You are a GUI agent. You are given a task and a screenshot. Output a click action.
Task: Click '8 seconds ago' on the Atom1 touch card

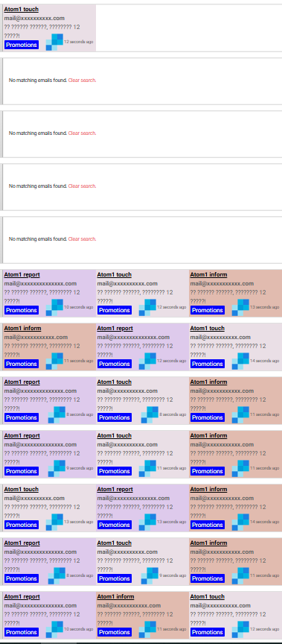click(x=173, y=415)
